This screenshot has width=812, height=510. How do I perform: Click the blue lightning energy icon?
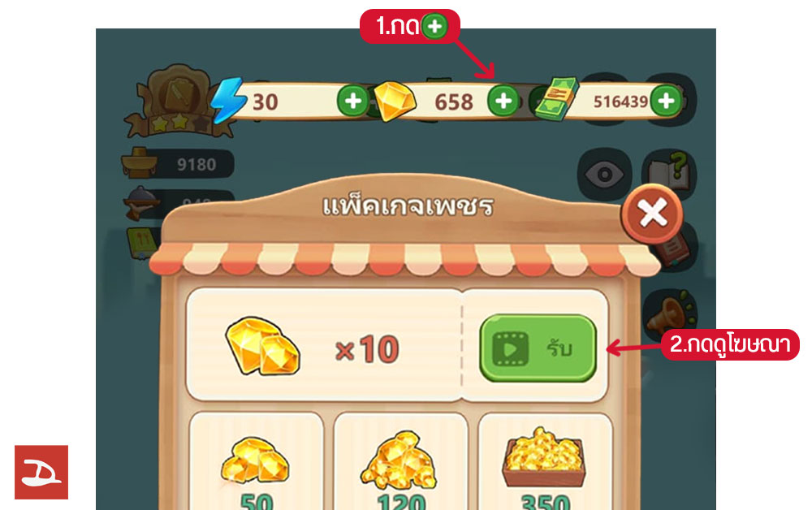pos(228,101)
